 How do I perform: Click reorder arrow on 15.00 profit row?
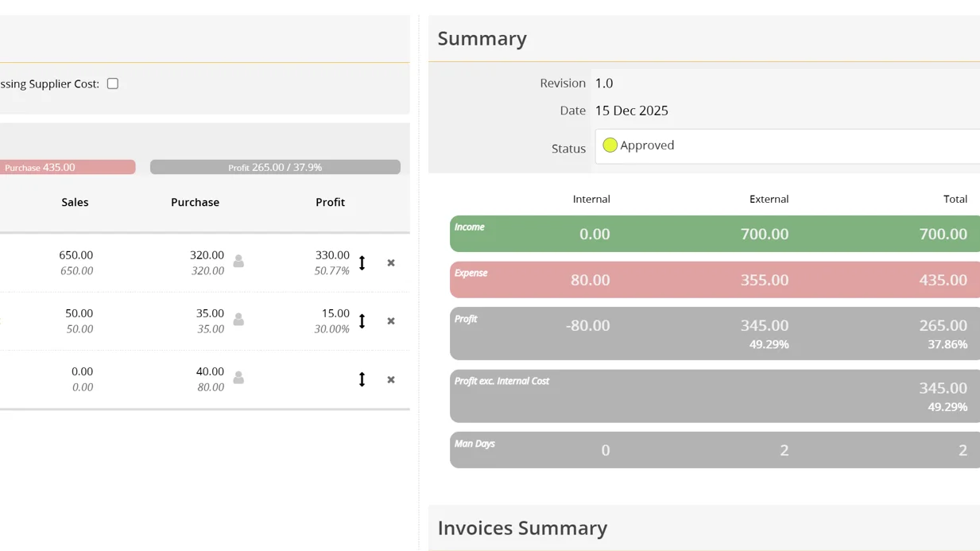(362, 321)
